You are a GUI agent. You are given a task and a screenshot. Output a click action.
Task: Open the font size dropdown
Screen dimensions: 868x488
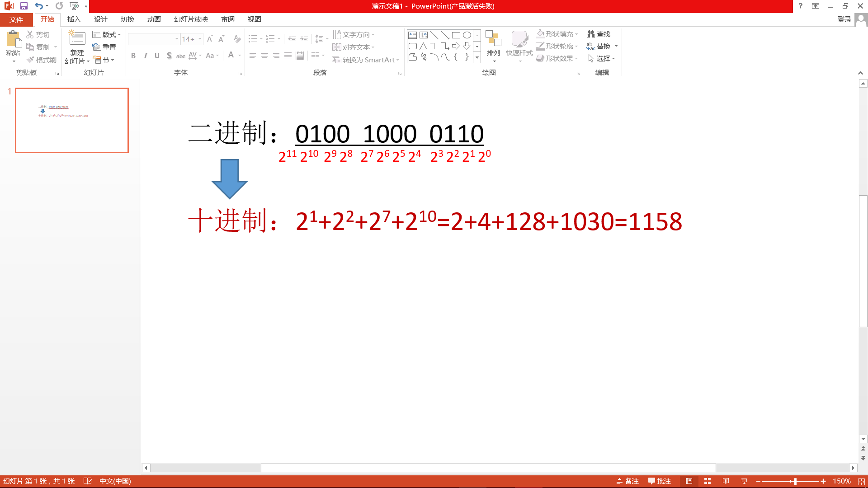[x=199, y=39]
